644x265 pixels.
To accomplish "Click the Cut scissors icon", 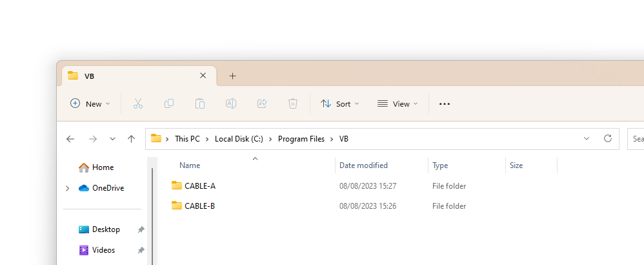I will coord(138,103).
